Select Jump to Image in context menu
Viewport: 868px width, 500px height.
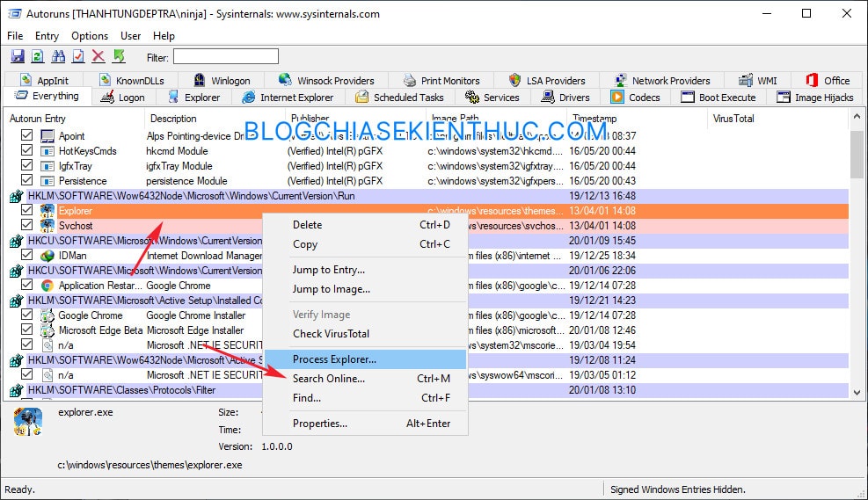point(365,289)
